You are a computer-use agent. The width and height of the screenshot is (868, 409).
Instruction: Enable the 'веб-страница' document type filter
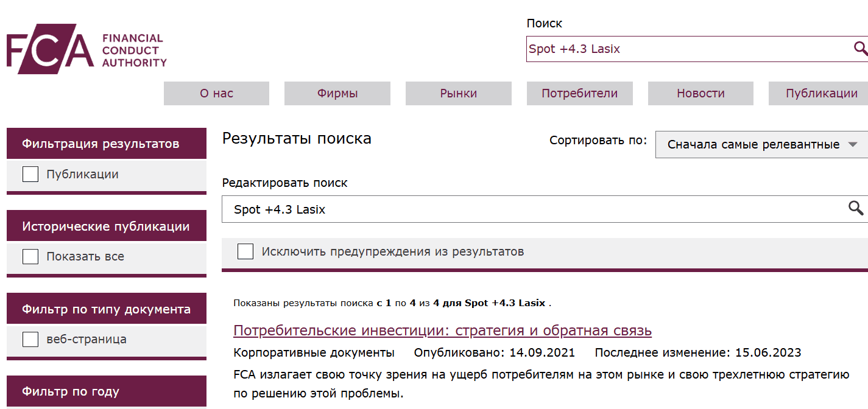pyautogui.click(x=30, y=339)
